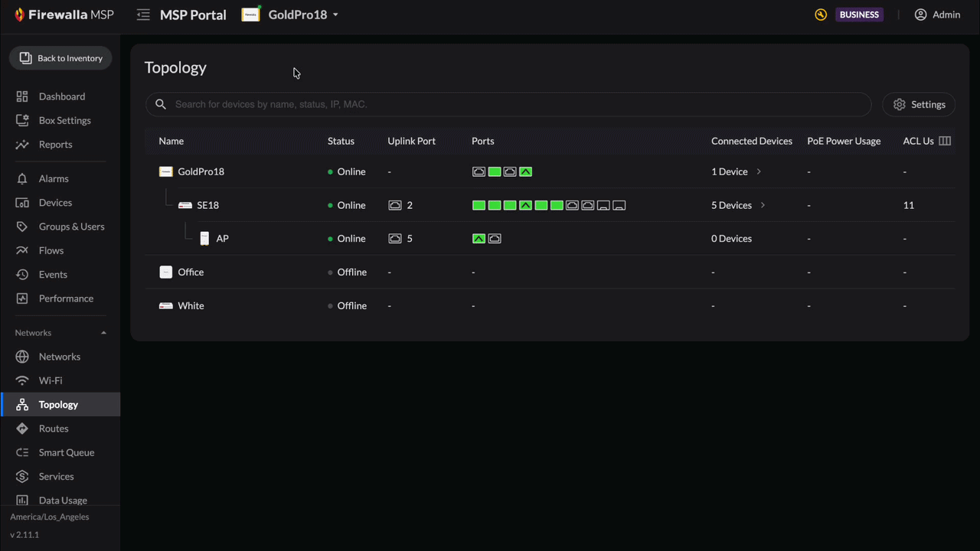Click the Back to Inventory button
This screenshot has width=980, height=551.
(x=60, y=58)
